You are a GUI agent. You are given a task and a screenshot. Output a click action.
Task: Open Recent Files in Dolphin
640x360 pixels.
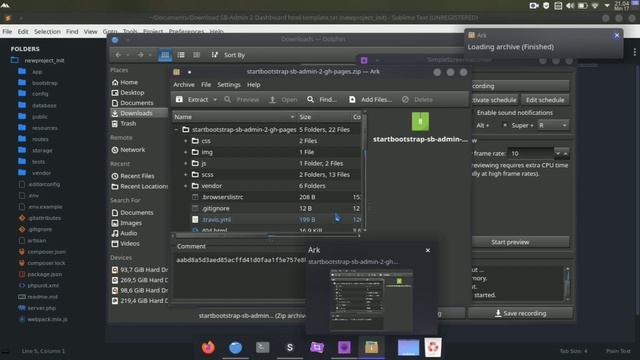point(133,176)
